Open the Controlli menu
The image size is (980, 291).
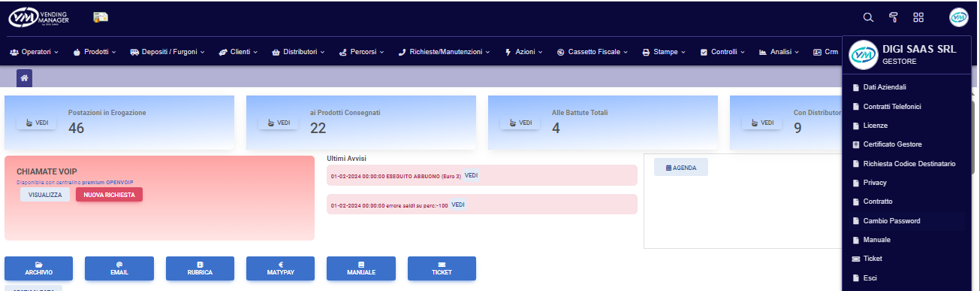[722, 52]
